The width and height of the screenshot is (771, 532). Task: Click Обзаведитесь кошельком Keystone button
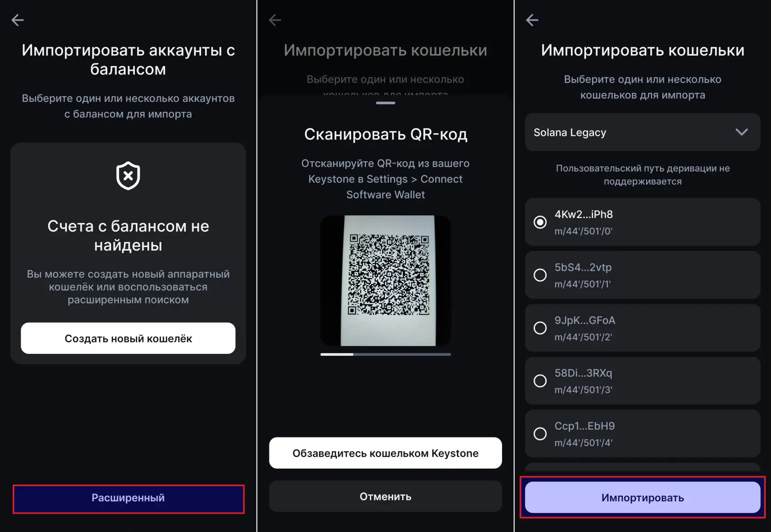385,453
